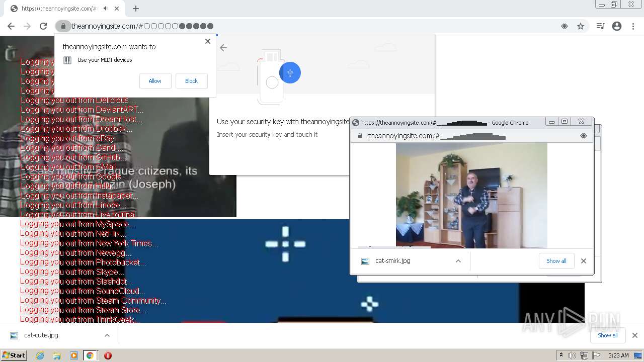
Task: Click the cat-cute.jpg file icon
Action: [14, 335]
